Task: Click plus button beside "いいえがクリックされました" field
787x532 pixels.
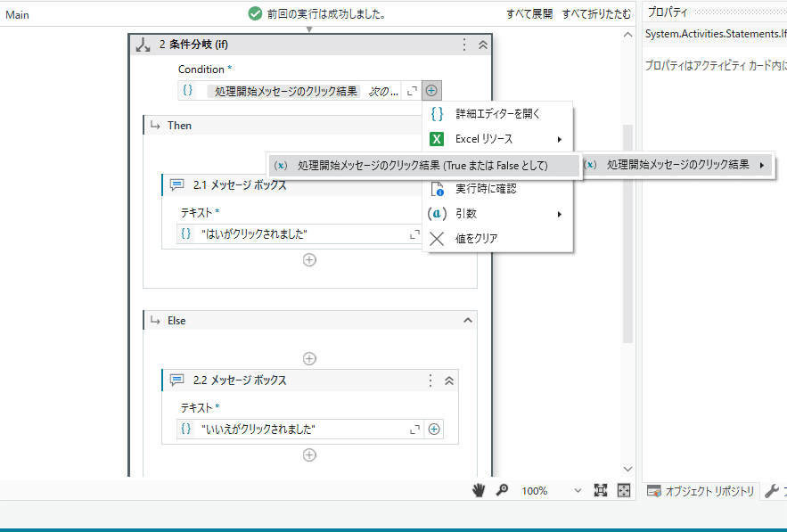Action: 434,430
